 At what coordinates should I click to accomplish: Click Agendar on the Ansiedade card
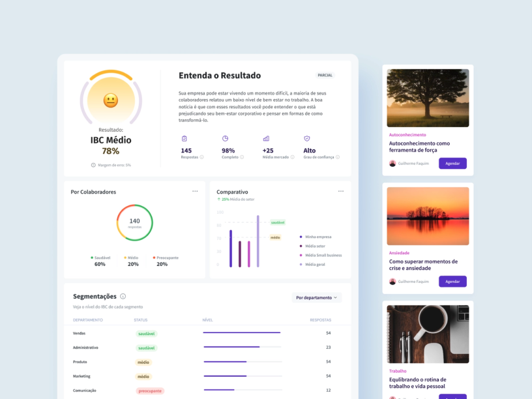[x=452, y=281]
